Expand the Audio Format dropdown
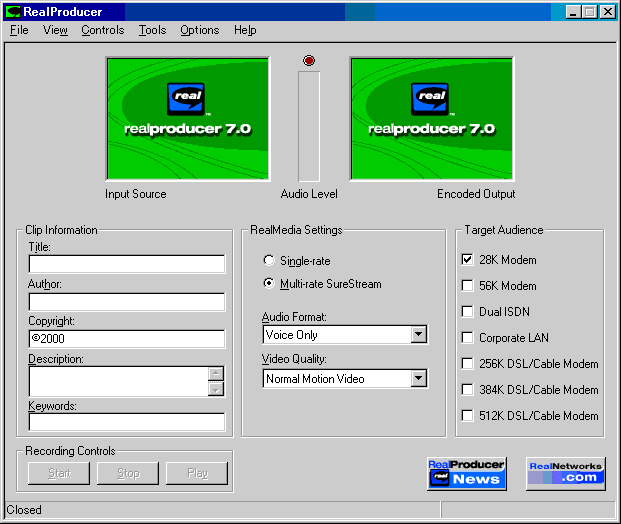The height and width of the screenshot is (524, 621). pyautogui.click(x=418, y=335)
